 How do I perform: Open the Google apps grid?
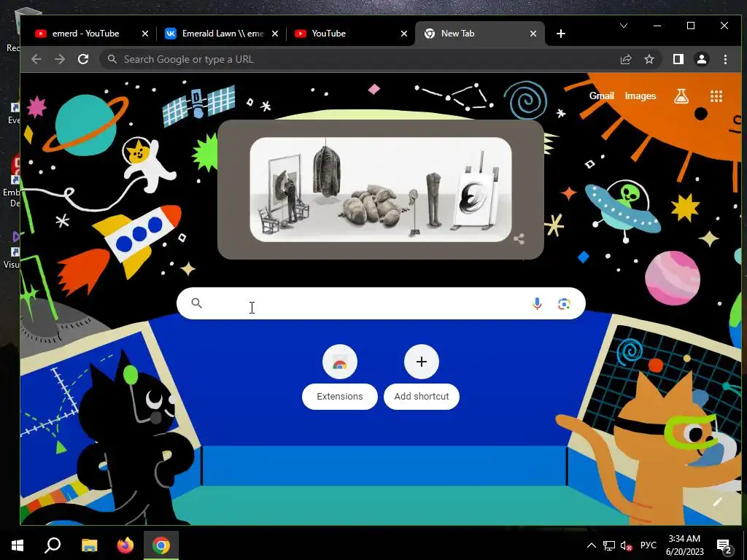point(716,96)
